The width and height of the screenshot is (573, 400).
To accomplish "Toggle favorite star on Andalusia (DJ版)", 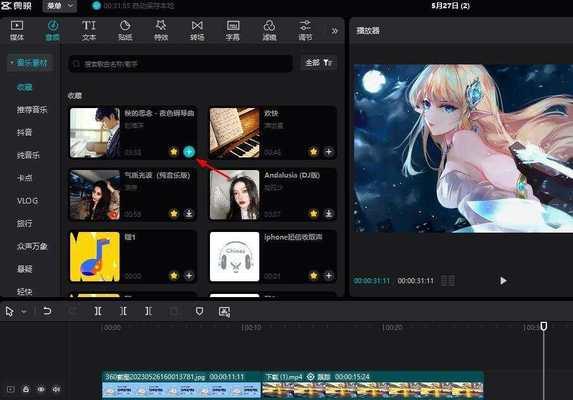I will [x=313, y=213].
